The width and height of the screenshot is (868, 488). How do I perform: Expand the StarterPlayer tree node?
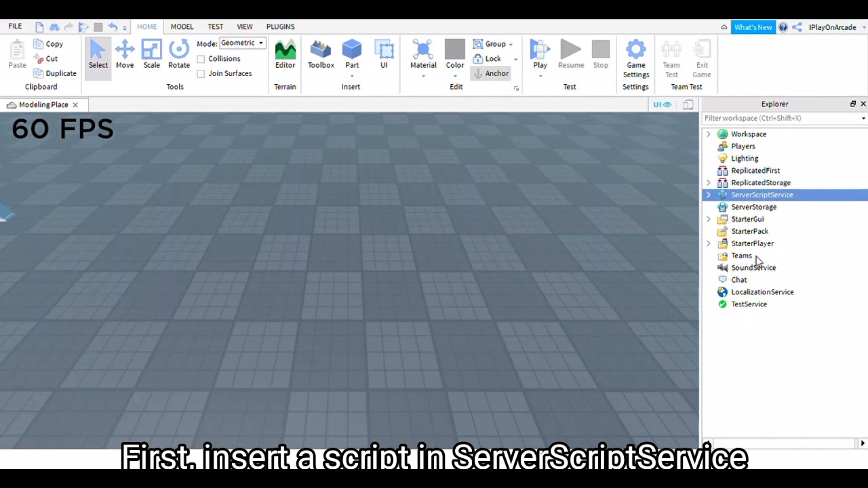(x=709, y=244)
